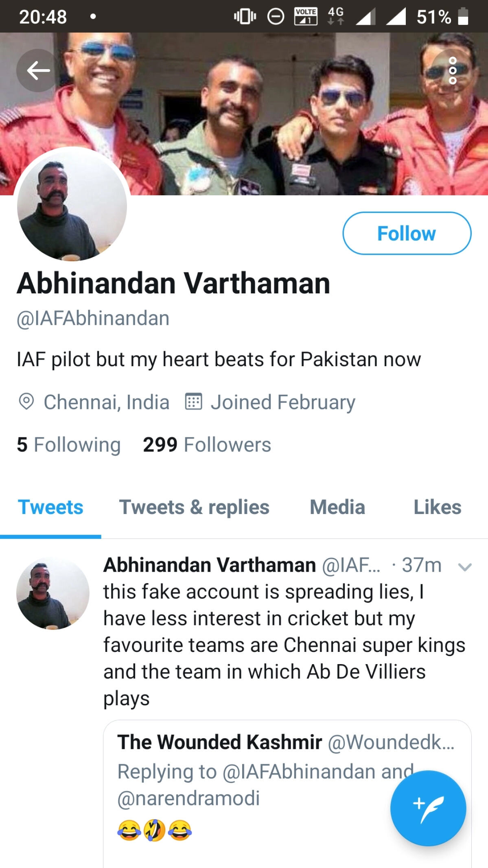Tap the calendar joined-date icon
The image size is (488, 868).
click(x=193, y=402)
